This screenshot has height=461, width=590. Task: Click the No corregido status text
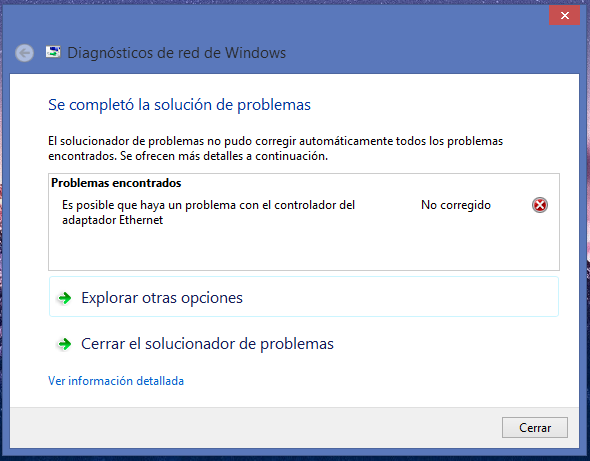[456, 205]
